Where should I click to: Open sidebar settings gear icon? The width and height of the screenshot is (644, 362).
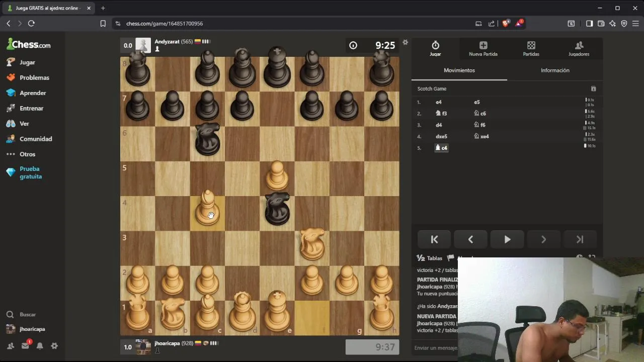[x=54, y=346]
